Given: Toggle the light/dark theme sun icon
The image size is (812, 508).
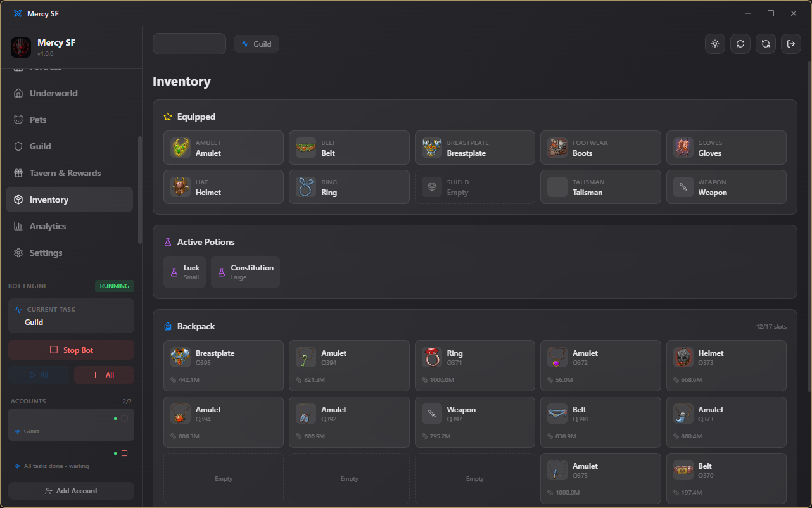Looking at the screenshot, I should tap(715, 44).
